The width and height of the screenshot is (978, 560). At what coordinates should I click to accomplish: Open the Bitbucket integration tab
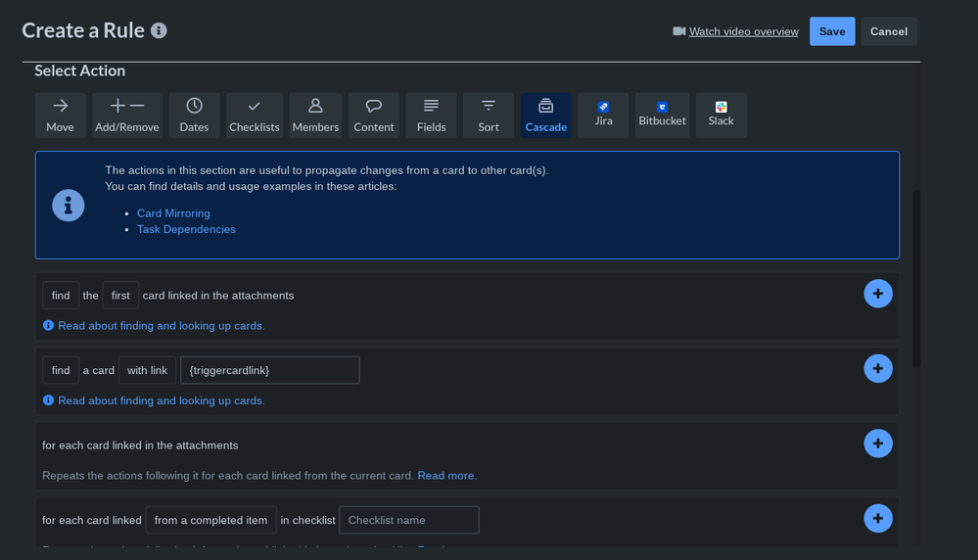[x=662, y=116]
